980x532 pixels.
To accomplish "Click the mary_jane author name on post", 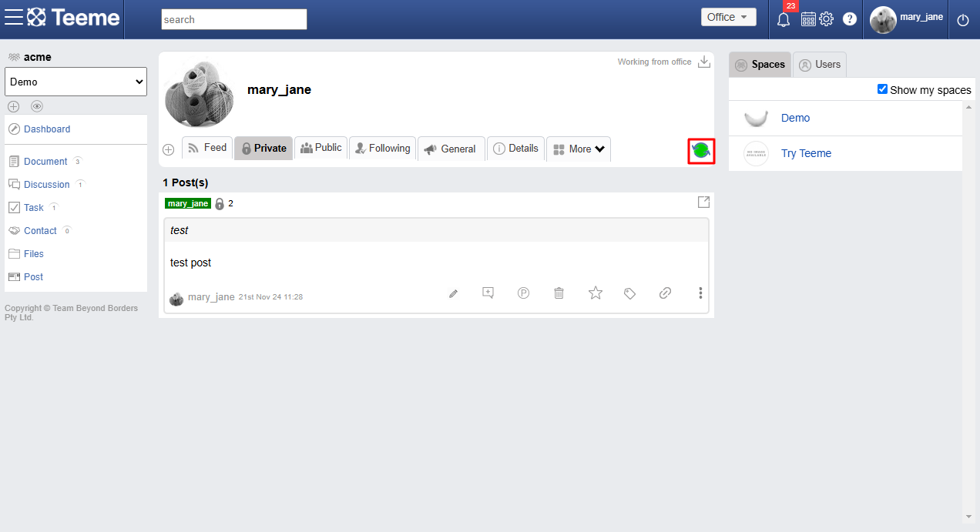I will (x=211, y=296).
